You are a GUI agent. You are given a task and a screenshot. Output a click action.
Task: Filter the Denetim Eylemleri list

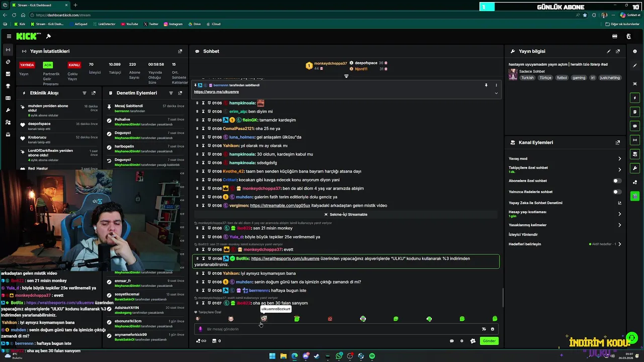pyautogui.click(x=171, y=93)
